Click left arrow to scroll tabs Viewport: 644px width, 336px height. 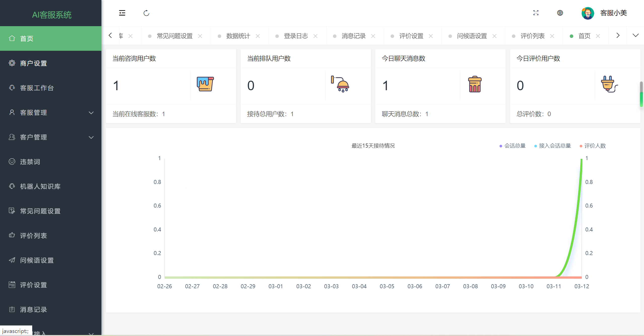click(110, 35)
